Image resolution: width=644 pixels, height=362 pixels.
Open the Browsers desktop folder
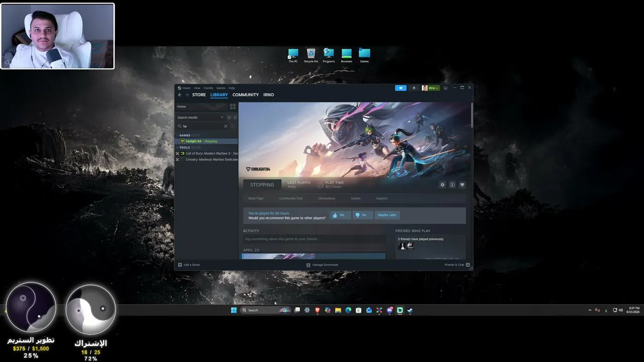[347, 55]
